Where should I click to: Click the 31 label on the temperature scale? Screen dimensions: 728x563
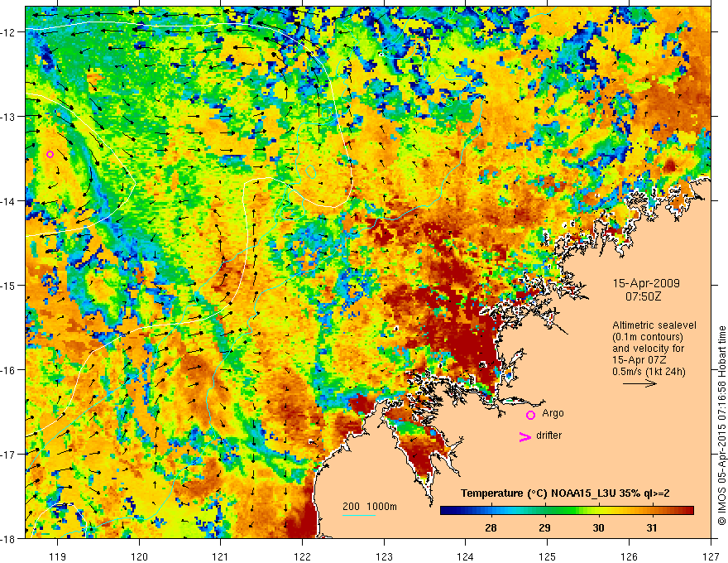point(652,527)
